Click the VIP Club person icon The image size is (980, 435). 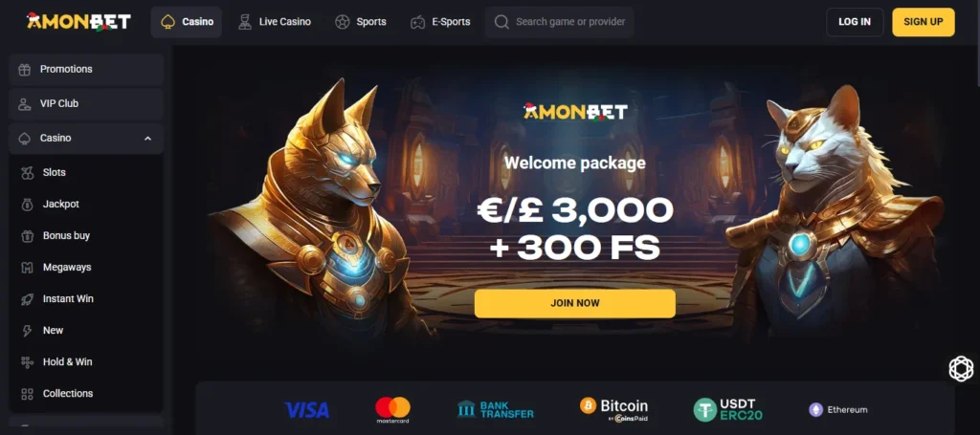click(x=24, y=103)
